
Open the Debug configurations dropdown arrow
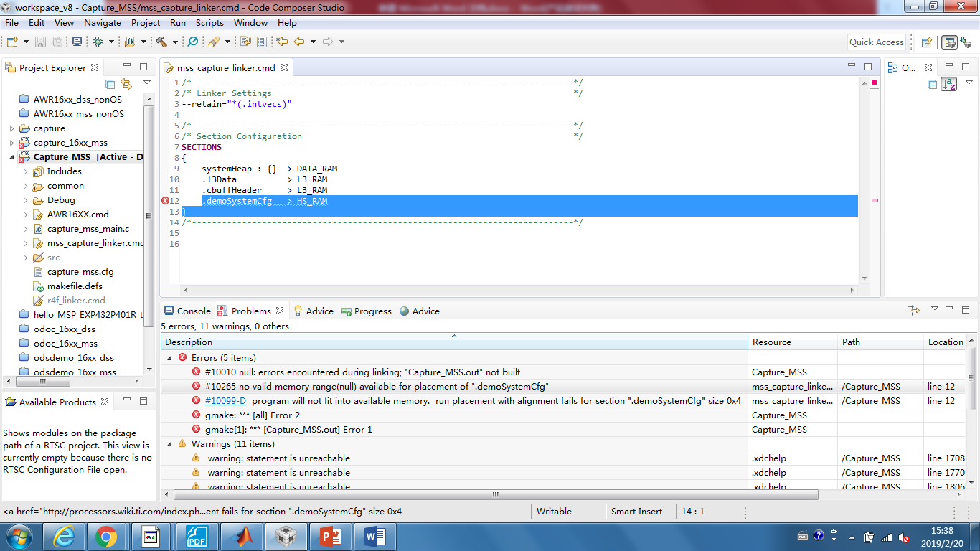point(111,42)
